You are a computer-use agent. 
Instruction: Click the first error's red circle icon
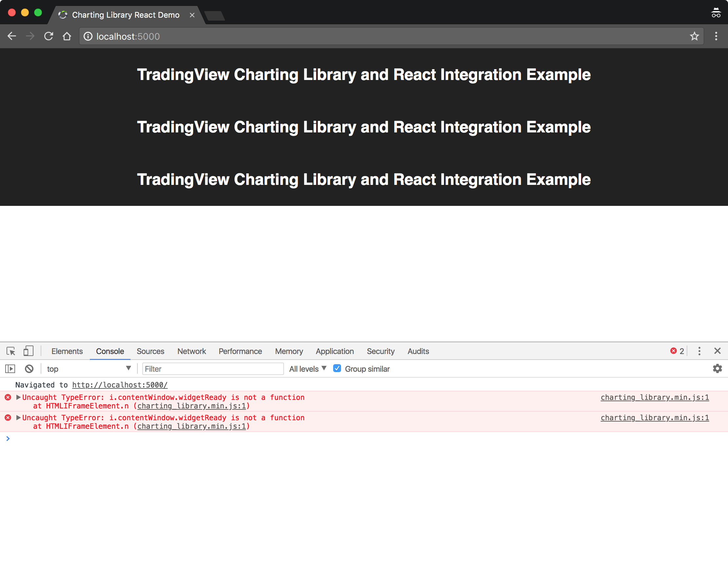tap(8, 397)
